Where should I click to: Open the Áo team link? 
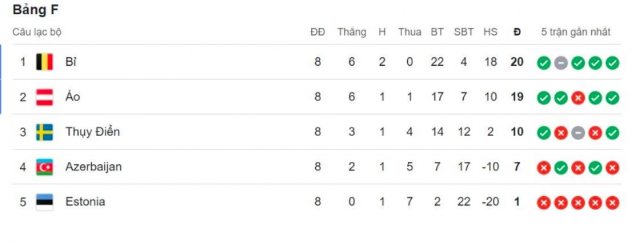pyautogui.click(x=73, y=97)
